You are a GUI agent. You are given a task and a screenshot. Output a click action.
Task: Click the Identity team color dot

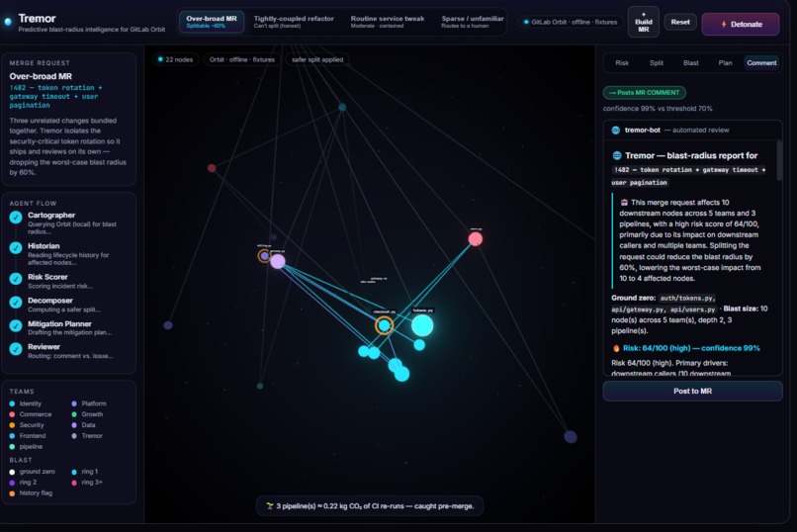[12, 403]
